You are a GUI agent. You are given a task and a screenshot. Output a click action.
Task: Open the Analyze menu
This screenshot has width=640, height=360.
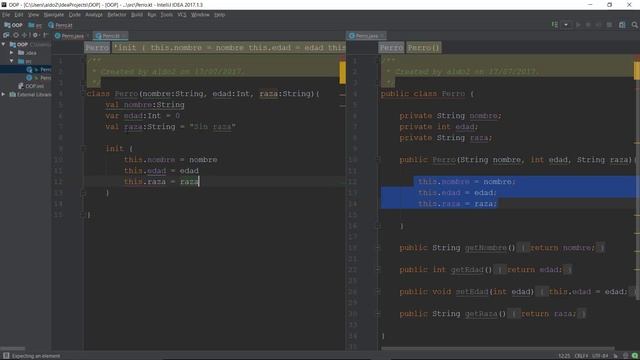click(93, 15)
